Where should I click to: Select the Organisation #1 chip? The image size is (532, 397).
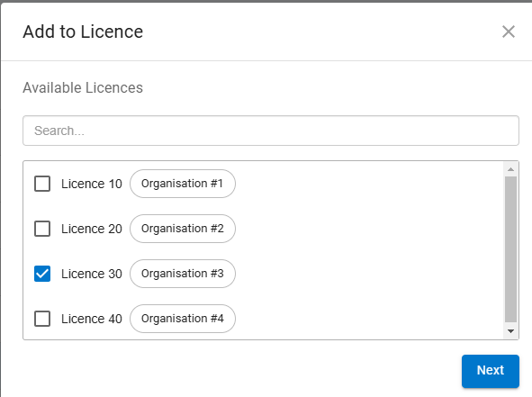(183, 184)
